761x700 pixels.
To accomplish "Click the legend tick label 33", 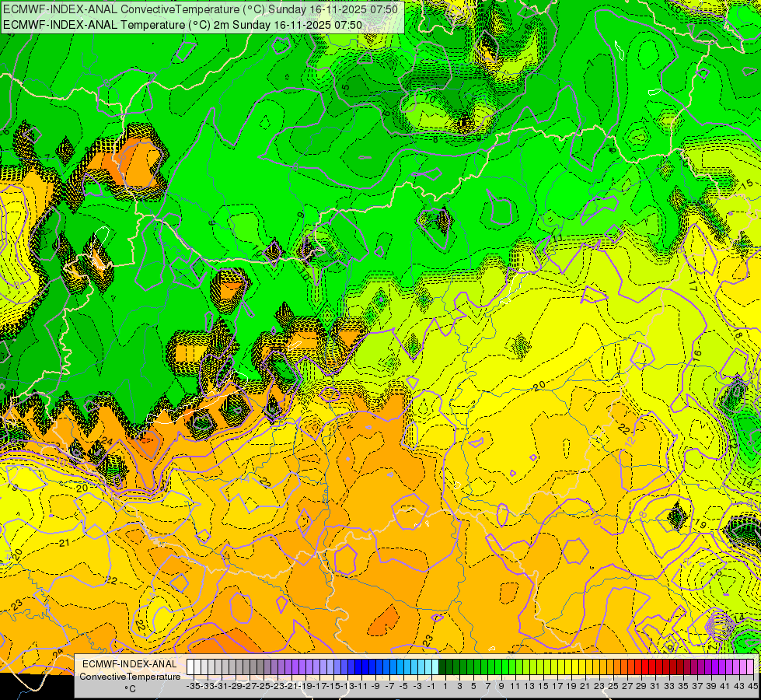I will coord(669,687).
